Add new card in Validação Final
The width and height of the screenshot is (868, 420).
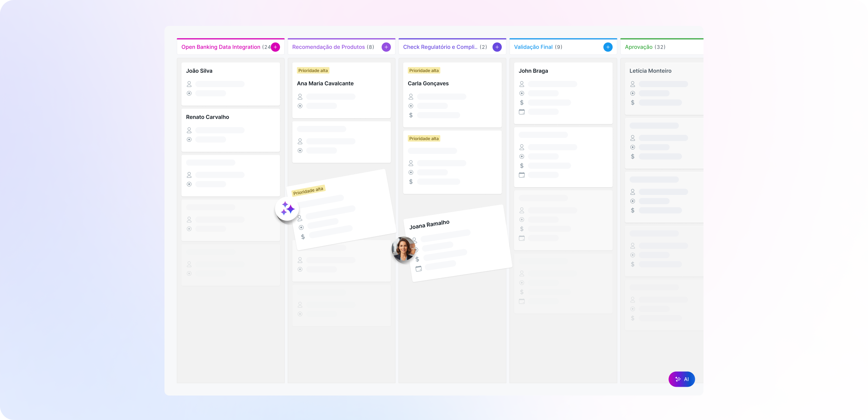(608, 47)
